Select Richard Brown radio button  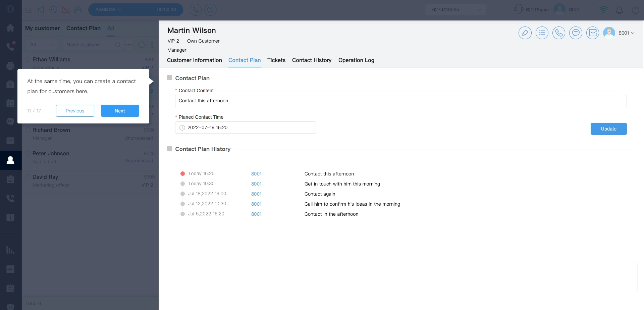(x=28, y=130)
